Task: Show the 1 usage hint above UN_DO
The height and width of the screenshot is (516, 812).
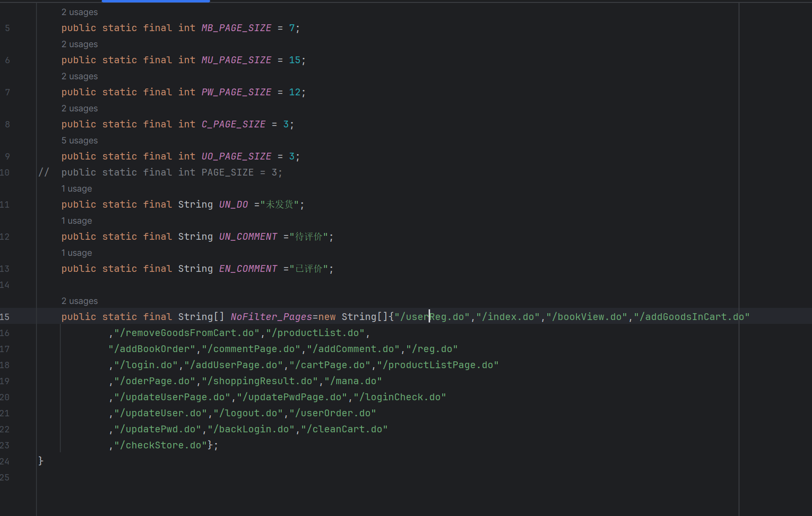Action: (x=76, y=189)
